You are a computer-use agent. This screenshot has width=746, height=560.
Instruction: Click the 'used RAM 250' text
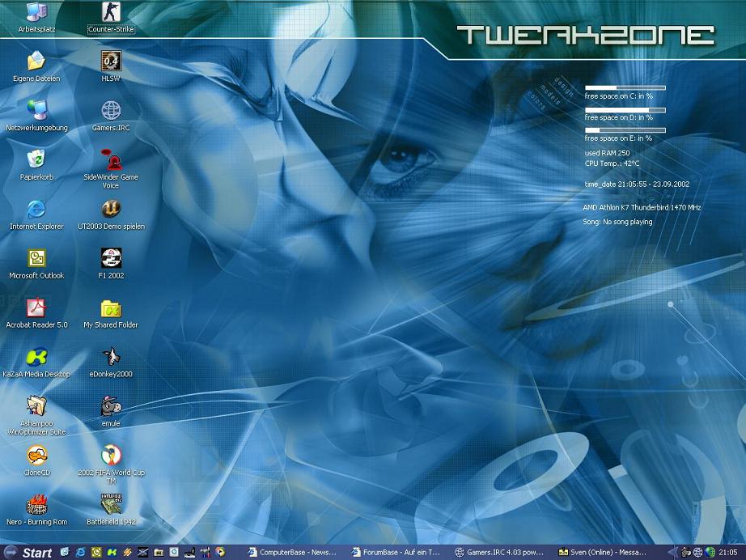pos(607,153)
